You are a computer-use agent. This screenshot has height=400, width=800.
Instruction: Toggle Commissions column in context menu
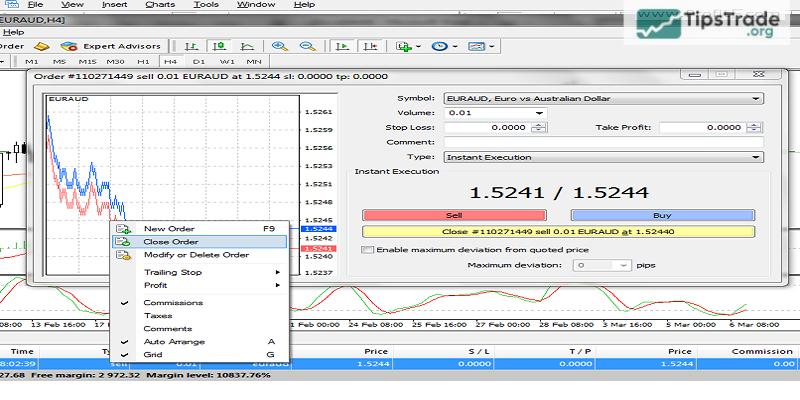(x=173, y=302)
